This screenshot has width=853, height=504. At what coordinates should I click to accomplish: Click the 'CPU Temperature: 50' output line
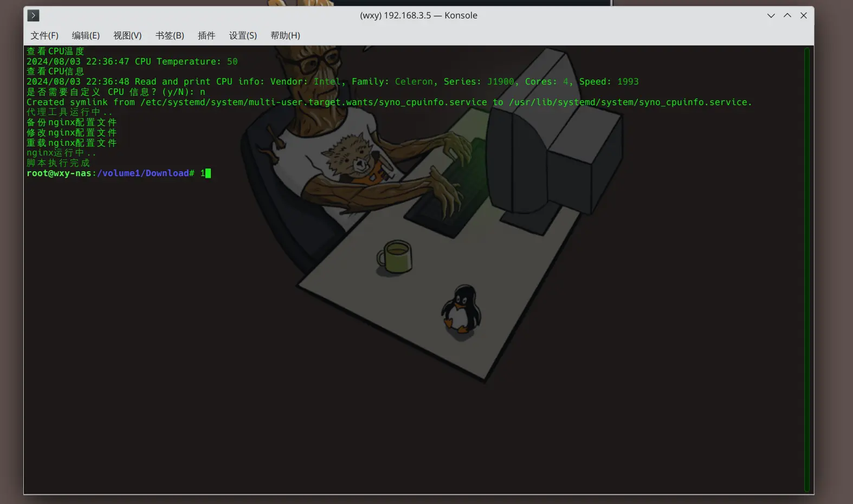[186, 62]
